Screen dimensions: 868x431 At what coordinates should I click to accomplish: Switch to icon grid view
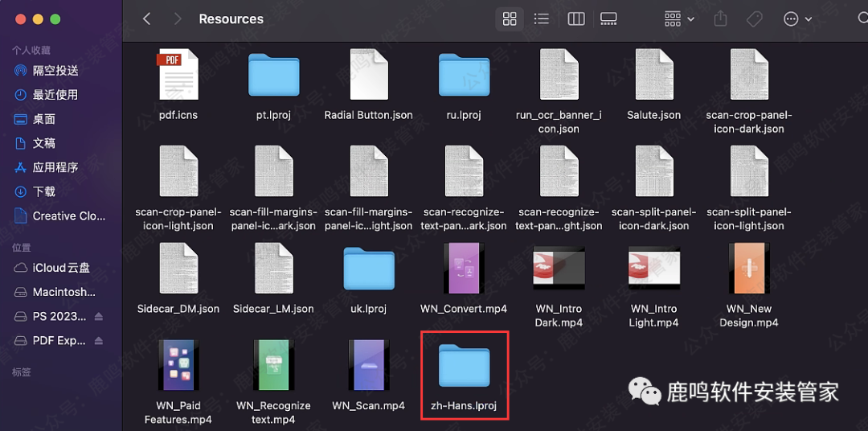(510, 19)
